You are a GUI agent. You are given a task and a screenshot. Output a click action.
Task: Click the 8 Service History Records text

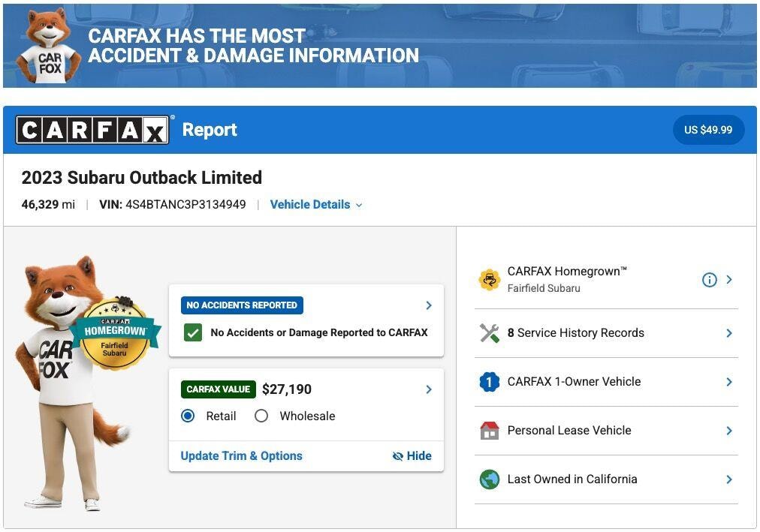pos(576,333)
